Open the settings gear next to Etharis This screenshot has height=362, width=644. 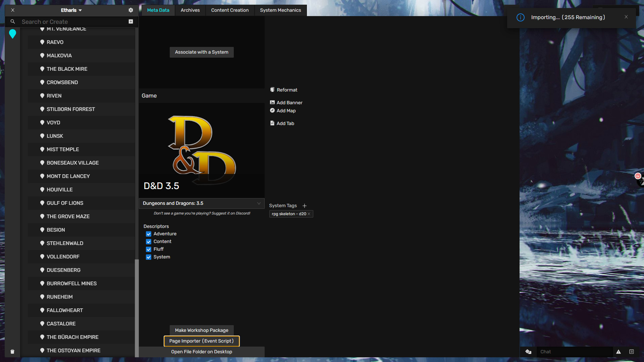(130, 10)
